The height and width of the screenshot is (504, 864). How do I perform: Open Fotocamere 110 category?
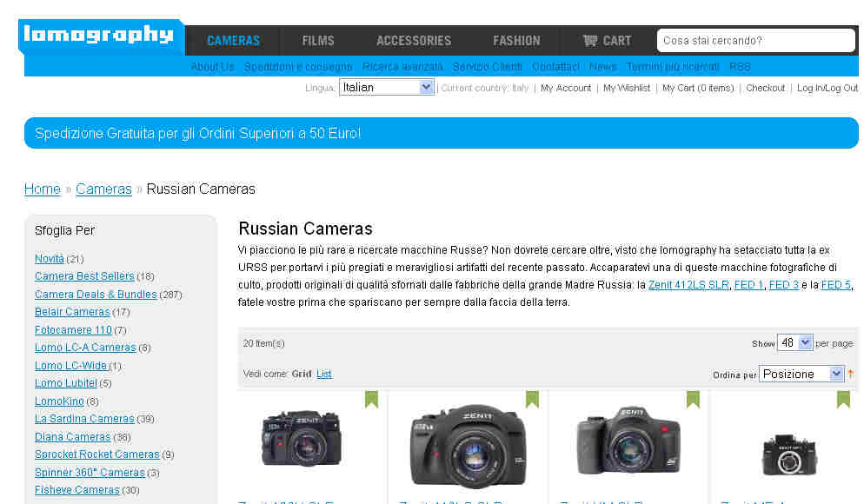click(73, 330)
